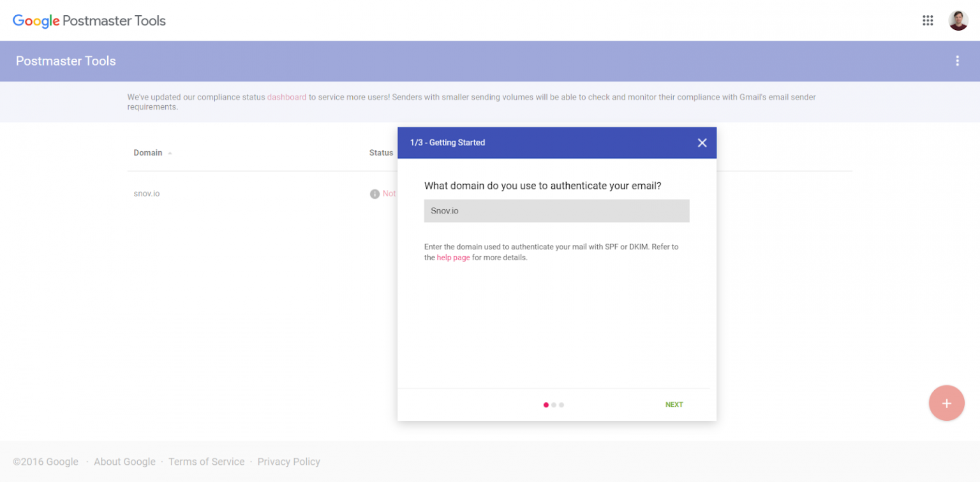
Task: Open the Google apps grid icon
Action: [928, 20]
